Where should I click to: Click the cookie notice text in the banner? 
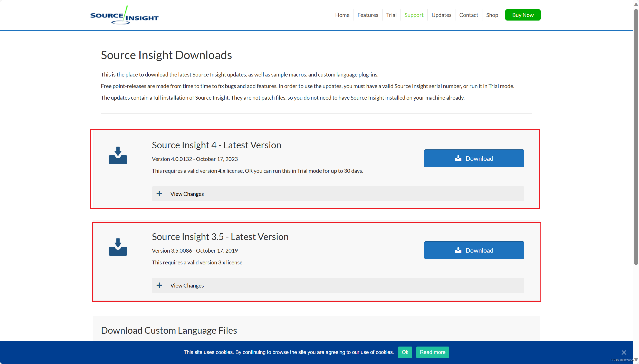click(x=289, y=352)
